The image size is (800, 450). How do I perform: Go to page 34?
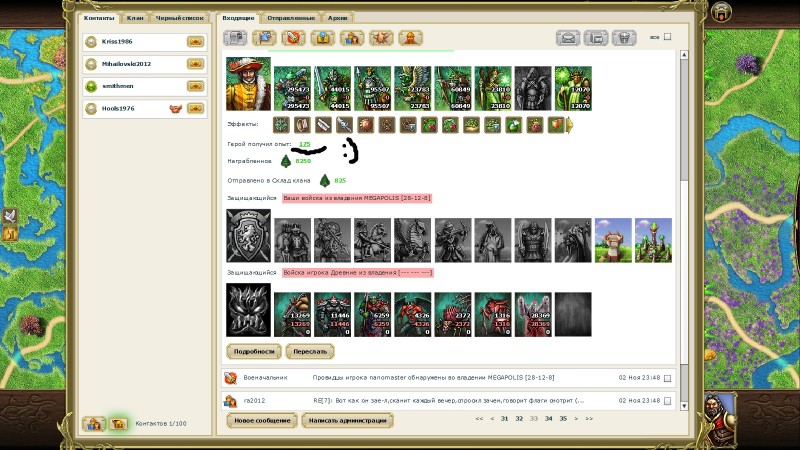point(548,418)
